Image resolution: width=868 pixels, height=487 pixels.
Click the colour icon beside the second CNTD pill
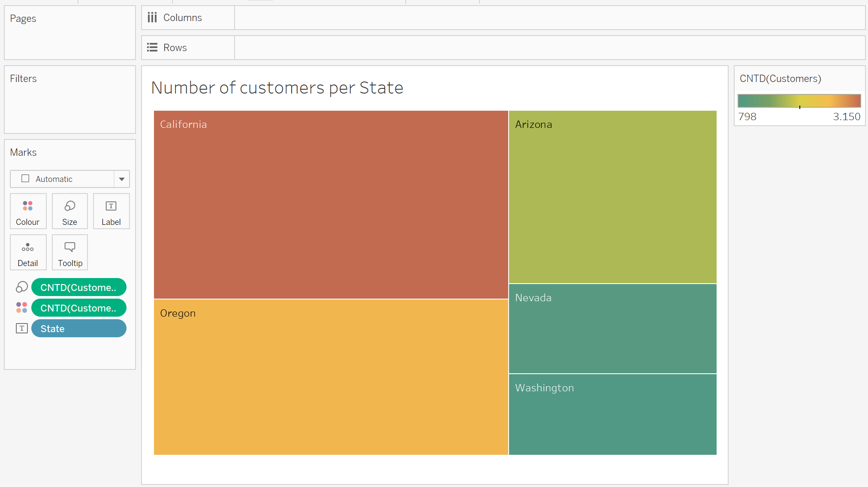point(21,308)
